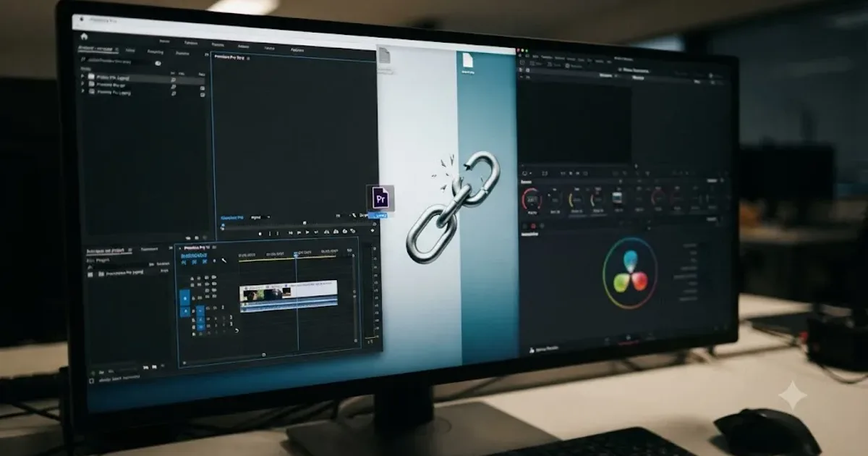Toggle the upper blue track target button
The height and width of the screenshot is (456, 868).
tap(185, 297)
